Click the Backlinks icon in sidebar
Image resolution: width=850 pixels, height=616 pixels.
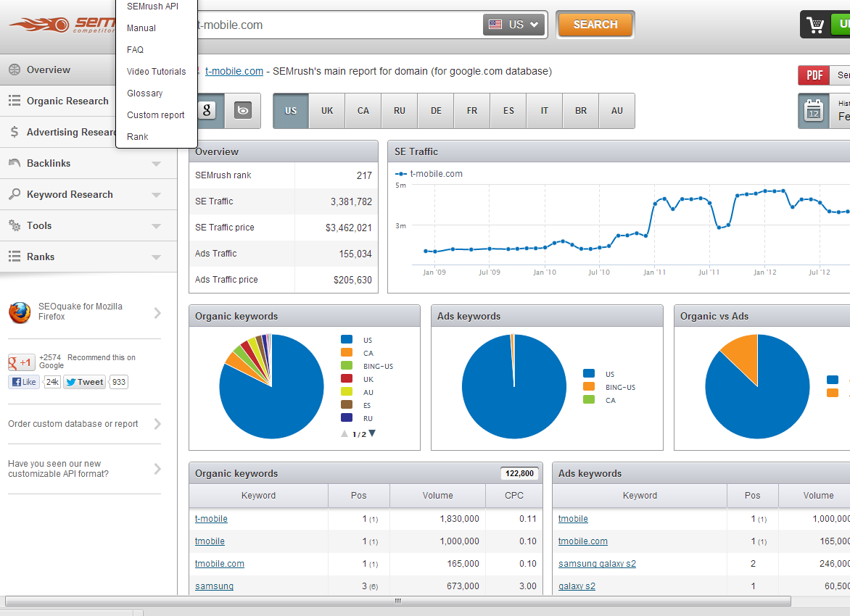(x=15, y=162)
